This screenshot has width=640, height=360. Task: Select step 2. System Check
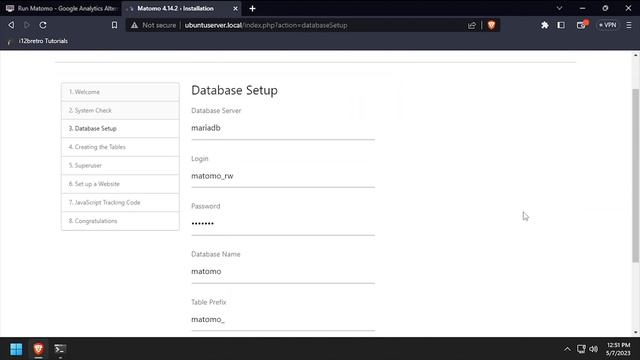click(x=120, y=110)
